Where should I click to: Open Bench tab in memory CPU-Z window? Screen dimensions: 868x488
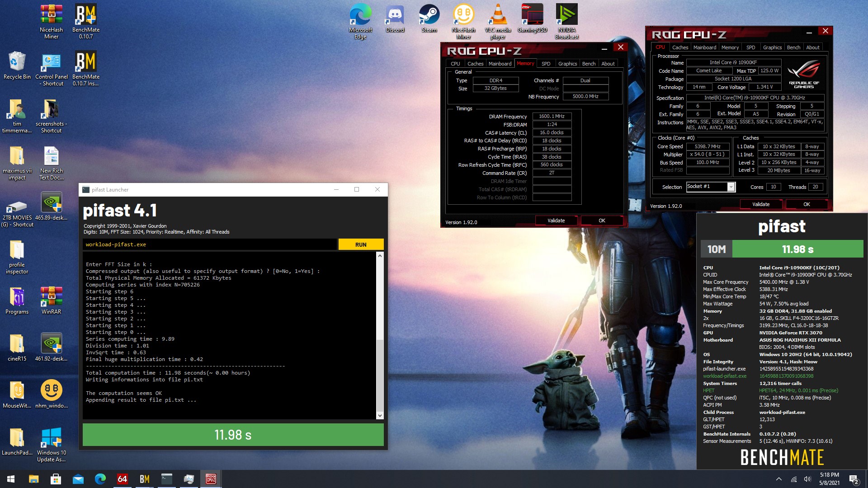589,64
